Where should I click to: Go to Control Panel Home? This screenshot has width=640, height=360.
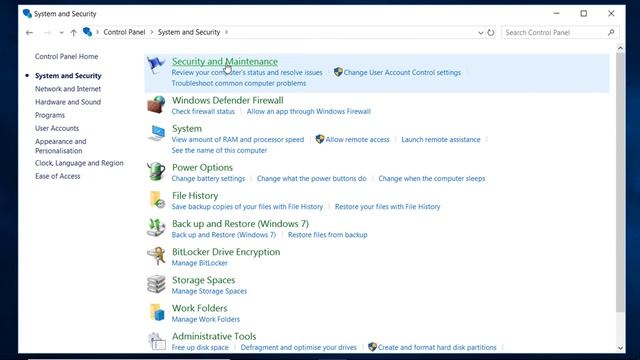67,56
